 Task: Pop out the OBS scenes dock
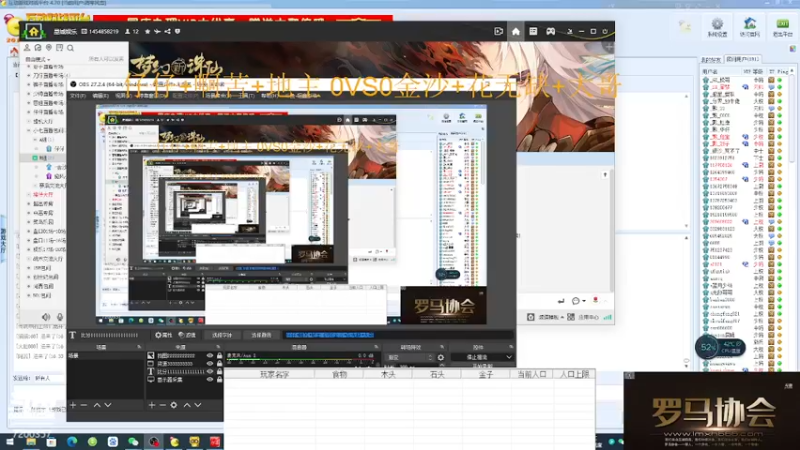coord(139,347)
